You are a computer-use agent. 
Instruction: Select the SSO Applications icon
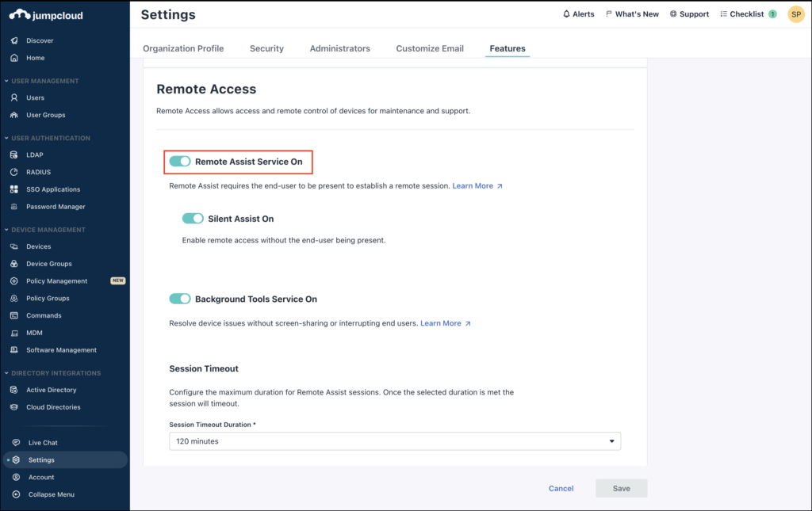[x=15, y=189]
